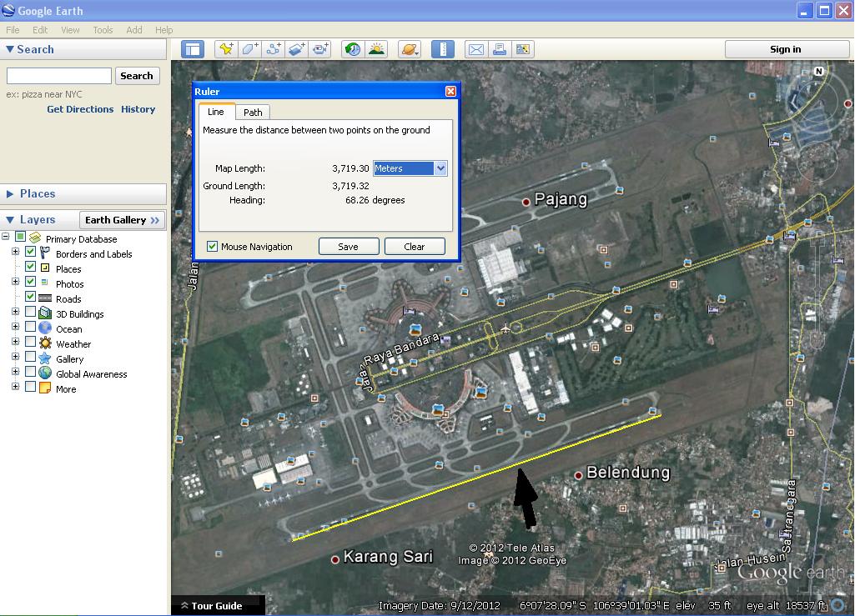Open the View menu

70,30
